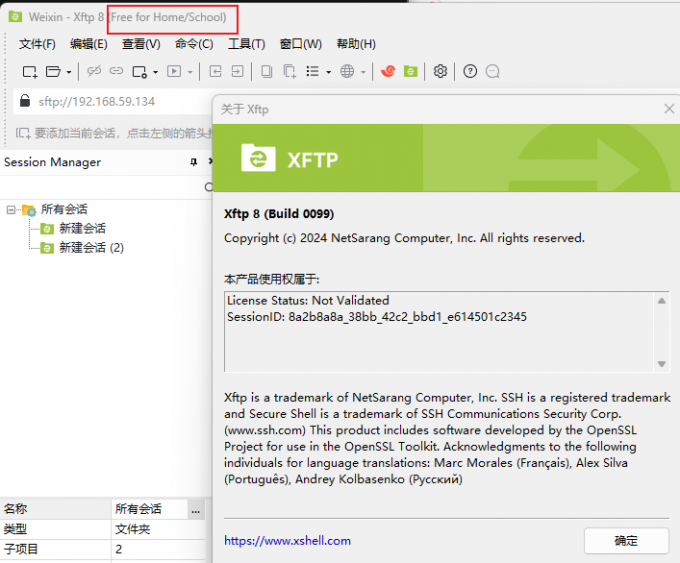Select the 新建会话 session
This screenshot has height=563, width=680.
tap(82, 229)
